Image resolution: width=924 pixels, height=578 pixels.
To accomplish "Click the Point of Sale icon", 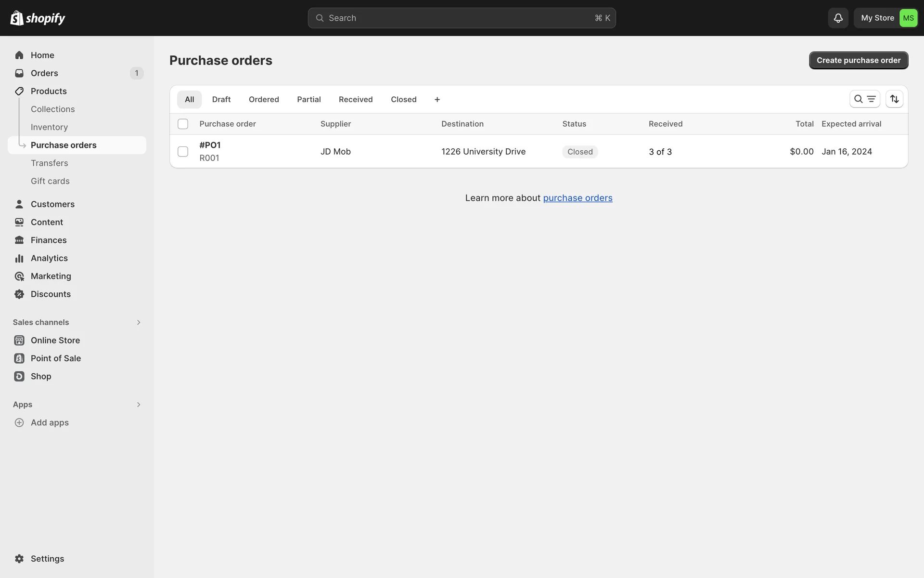I will [19, 358].
